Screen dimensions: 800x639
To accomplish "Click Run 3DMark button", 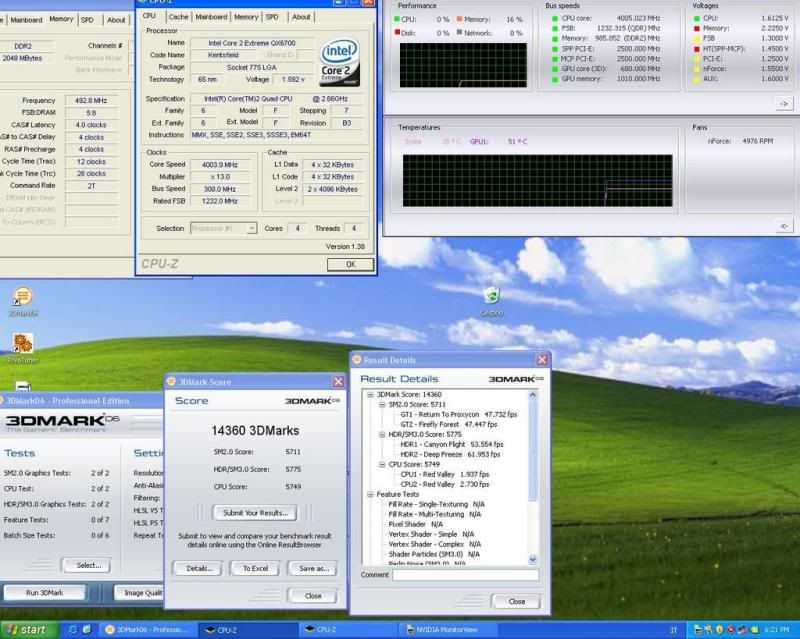I will tap(44, 593).
